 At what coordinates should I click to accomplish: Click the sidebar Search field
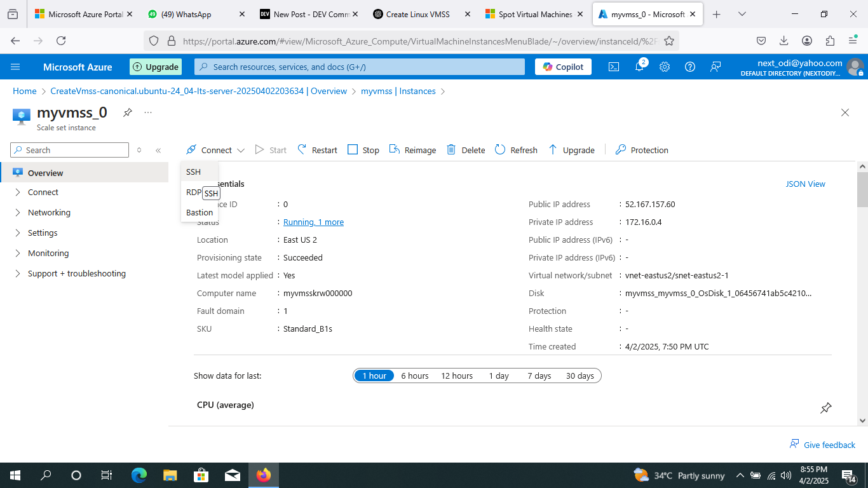click(70, 151)
